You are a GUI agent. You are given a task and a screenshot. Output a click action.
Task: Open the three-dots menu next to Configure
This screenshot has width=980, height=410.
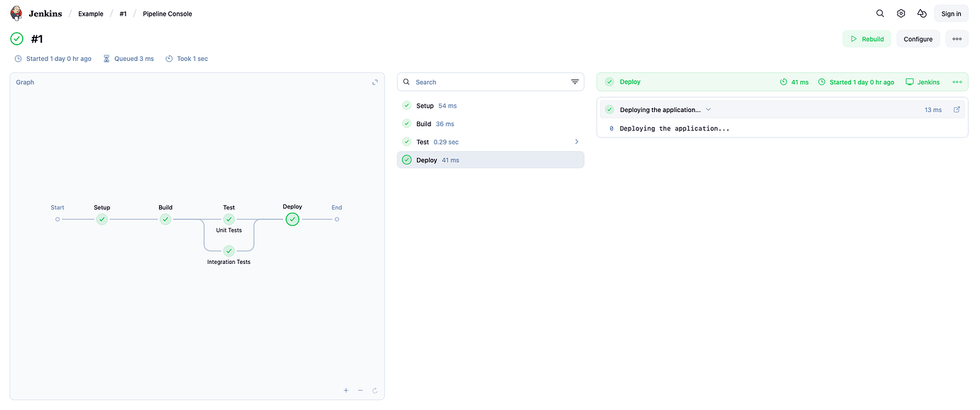click(x=956, y=38)
